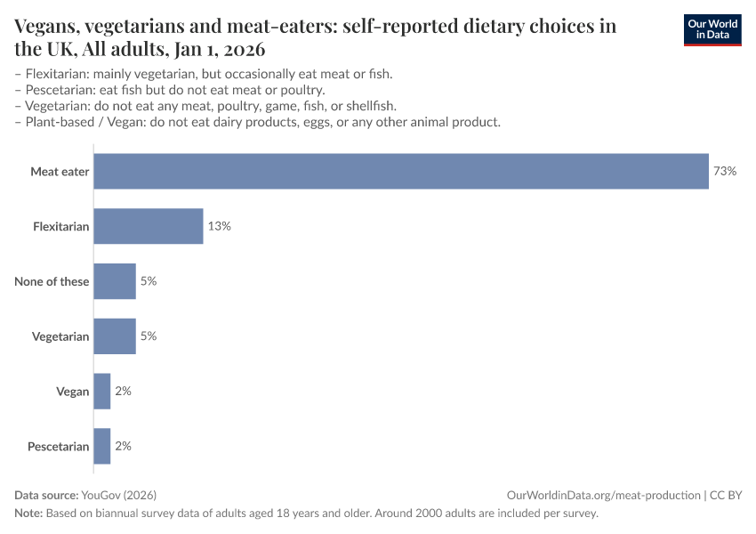Click the 13% value label
Screen dimensions: 756x534
(x=219, y=227)
